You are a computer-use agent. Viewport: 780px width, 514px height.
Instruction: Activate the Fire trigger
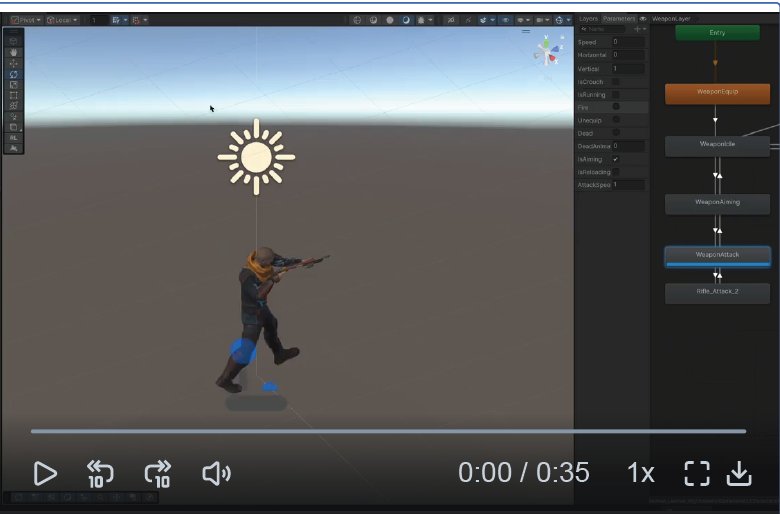(616, 107)
